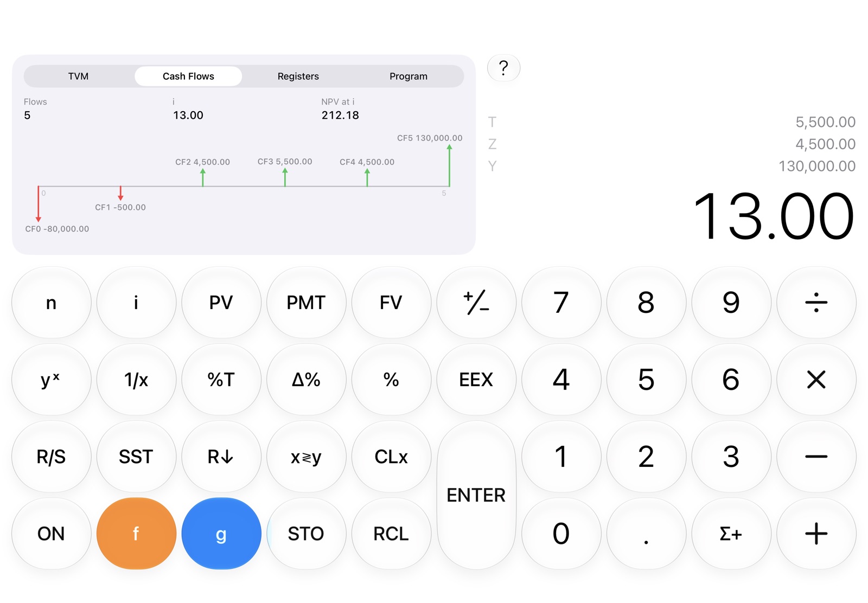Tap the R/S run/stop key

pos(51,457)
